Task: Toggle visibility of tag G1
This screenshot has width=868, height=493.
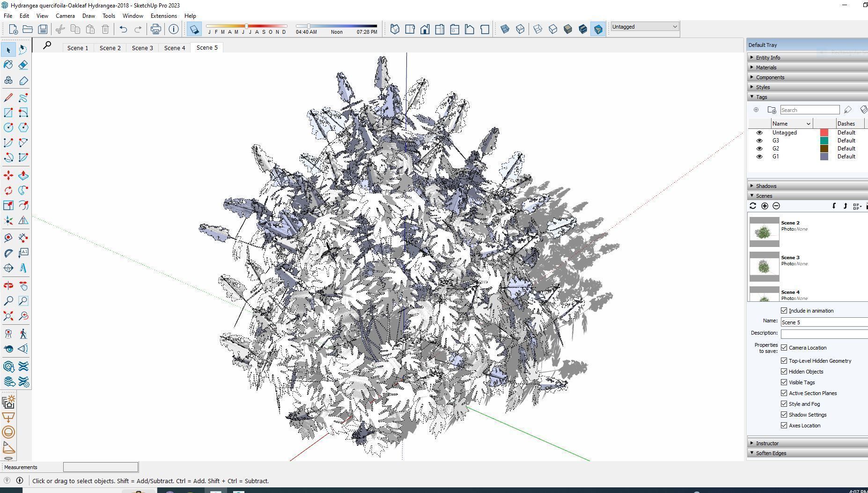Action: 759,157
